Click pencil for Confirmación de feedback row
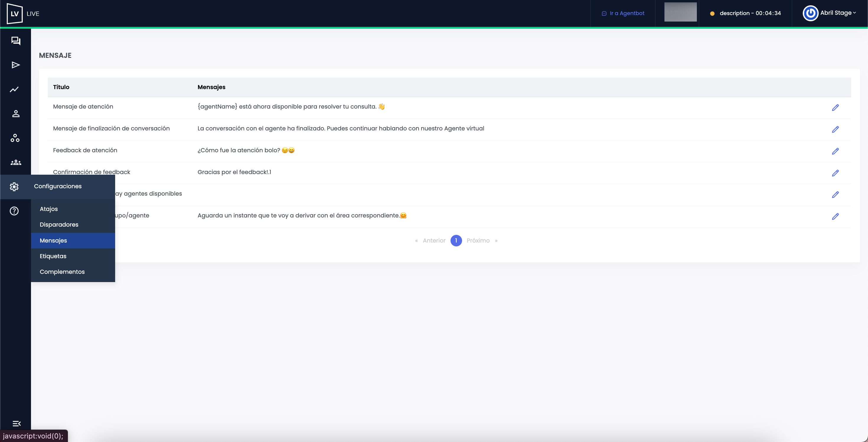Image resolution: width=868 pixels, height=442 pixels. 835,173
